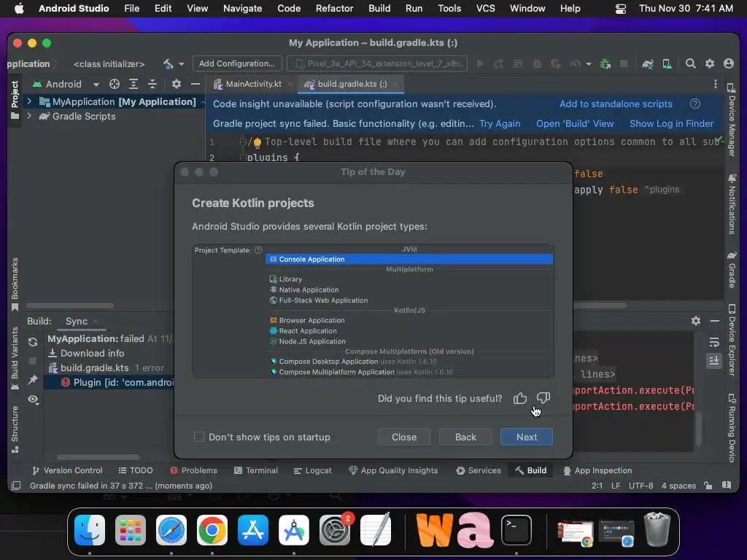Open Chrome from the Dock

click(212, 530)
